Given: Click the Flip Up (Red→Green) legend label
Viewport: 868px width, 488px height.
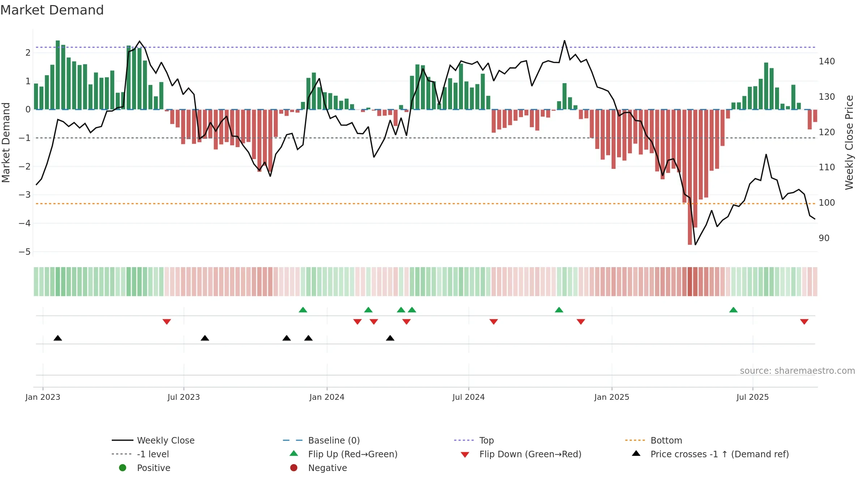Looking at the screenshot, I should click(353, 454).
